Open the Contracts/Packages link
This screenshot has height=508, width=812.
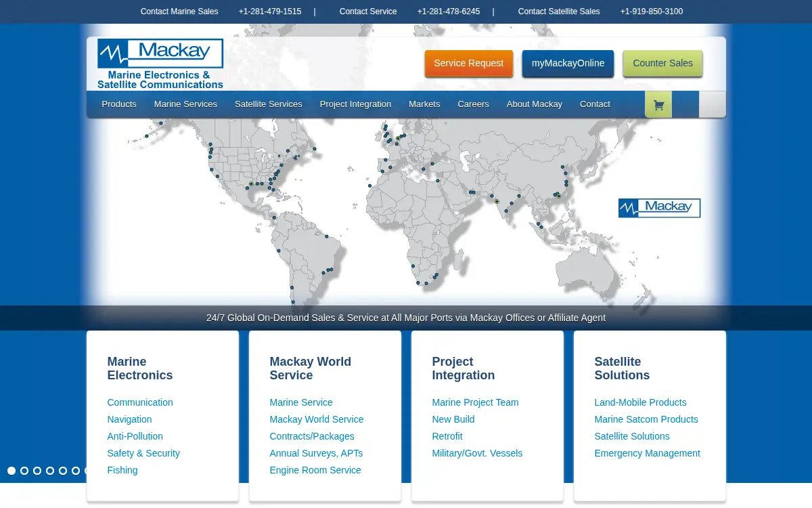312,436
